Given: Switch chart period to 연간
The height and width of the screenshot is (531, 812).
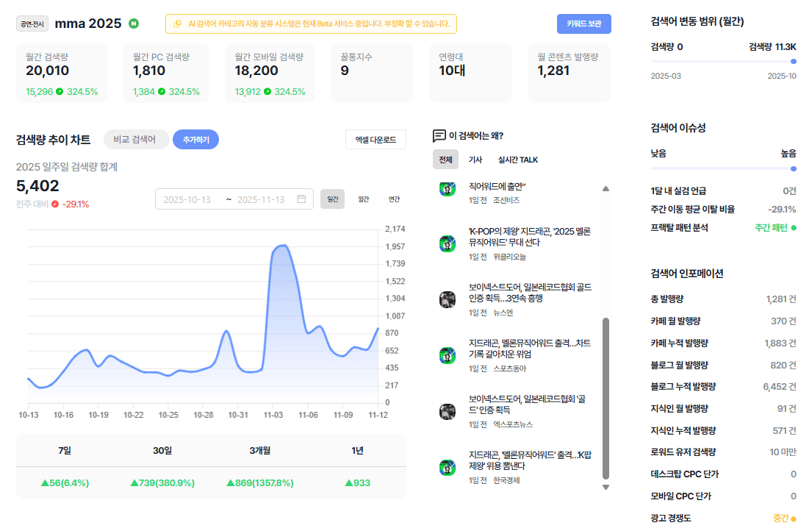Looking at the screenshot, I should [x=394, y=199].
